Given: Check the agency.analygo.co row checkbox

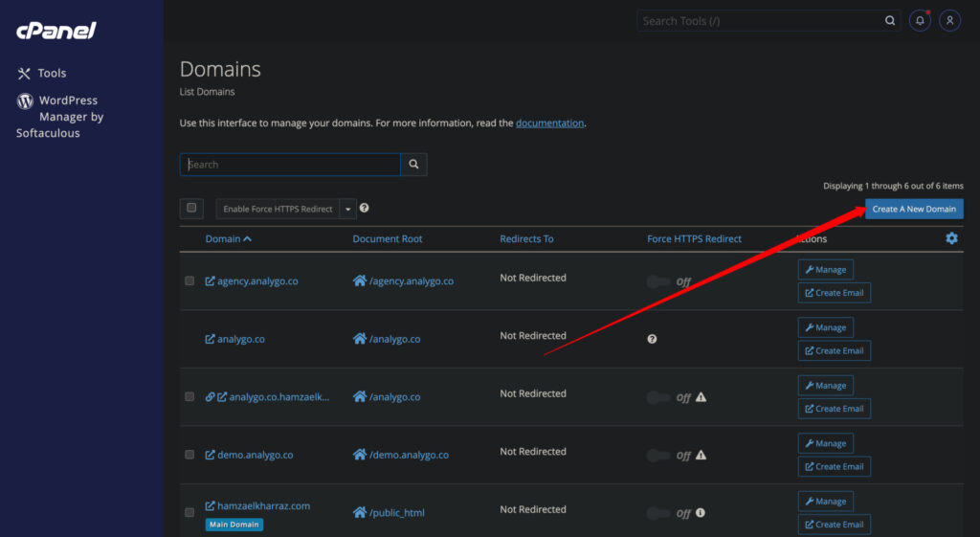Looking at the screenshot, I should pyautogui.click(x=189, y=281).
